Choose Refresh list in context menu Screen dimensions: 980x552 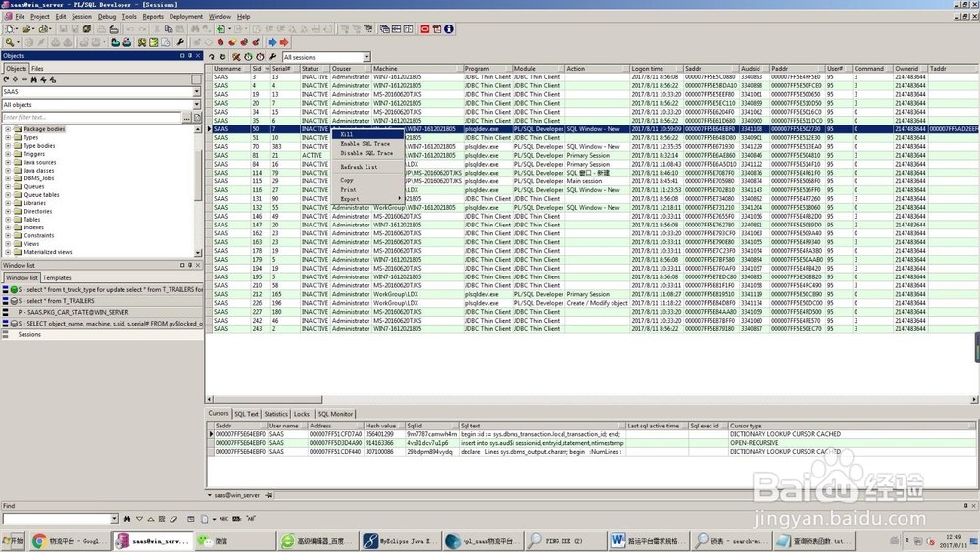coord(368,167)
